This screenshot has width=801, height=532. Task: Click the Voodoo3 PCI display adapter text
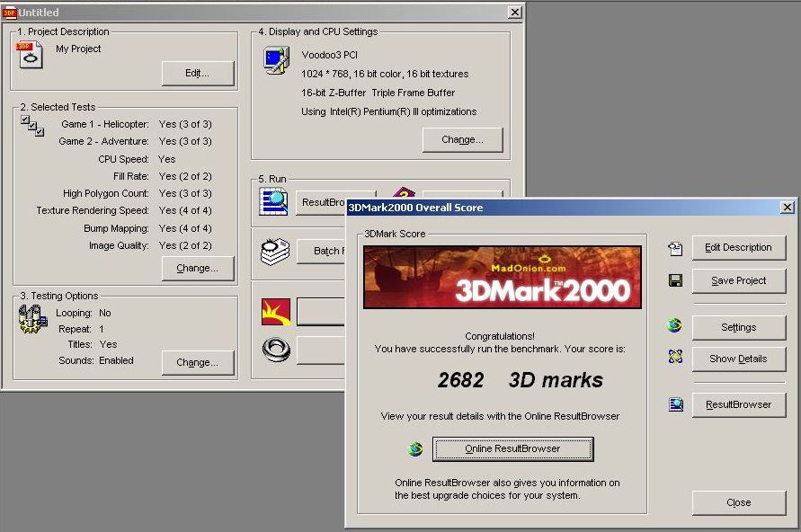[x=330, y=55]
